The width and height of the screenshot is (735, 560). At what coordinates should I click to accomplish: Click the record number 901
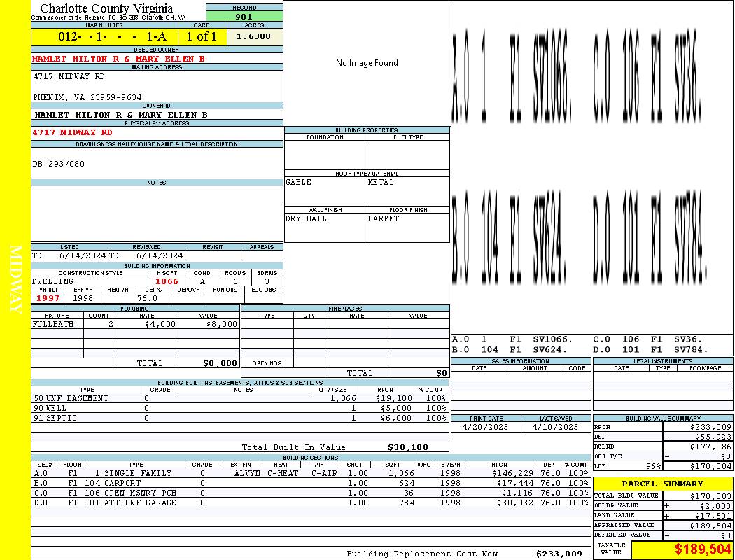click(244, 16)
